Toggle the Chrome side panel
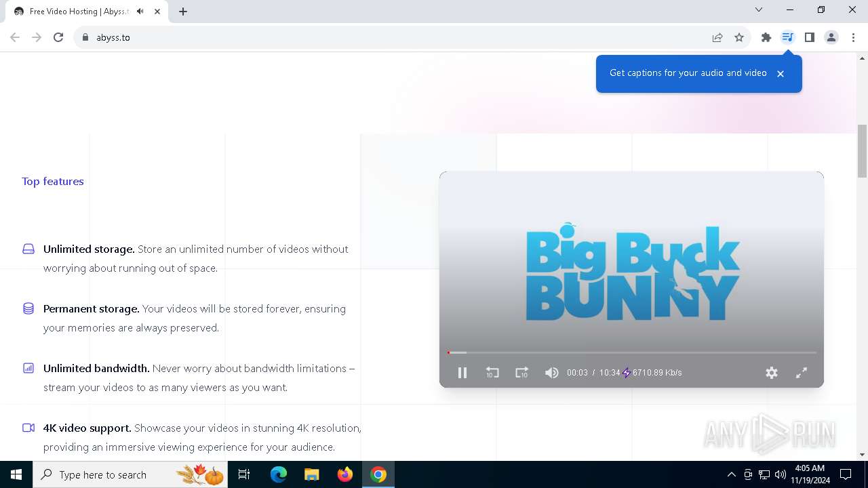The height and width of the screenshot is (488, 868). (809, 37)
